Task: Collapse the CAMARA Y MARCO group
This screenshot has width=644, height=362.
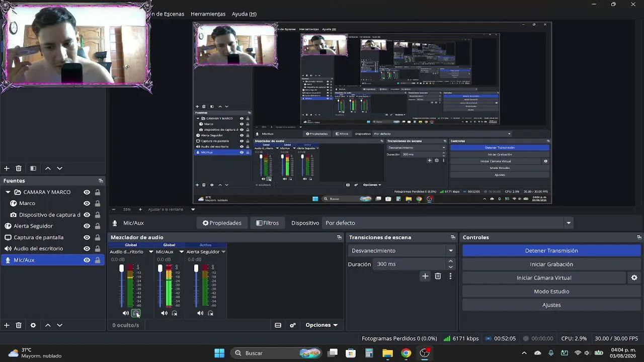Action: click(x=8, y=192)
